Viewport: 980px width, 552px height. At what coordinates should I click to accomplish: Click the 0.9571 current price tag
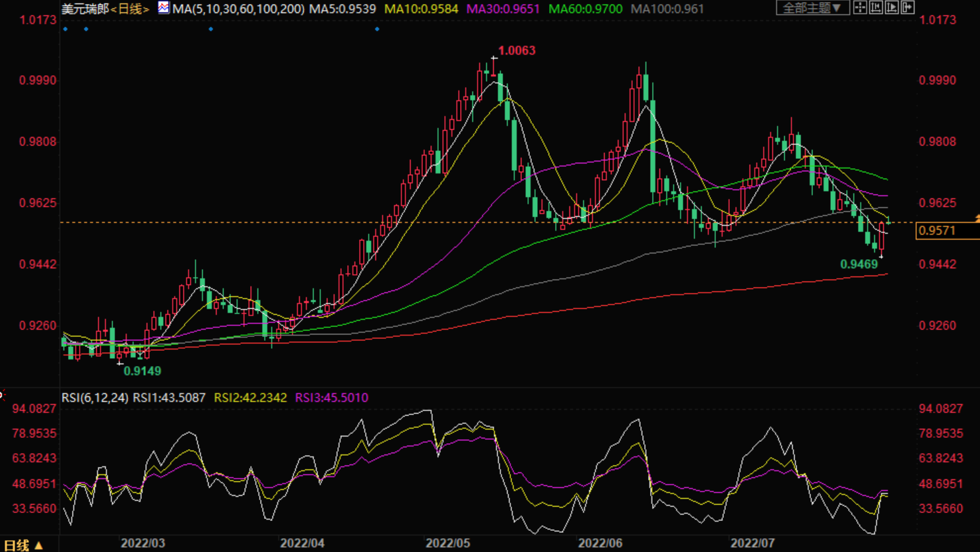tap(937, 230)
